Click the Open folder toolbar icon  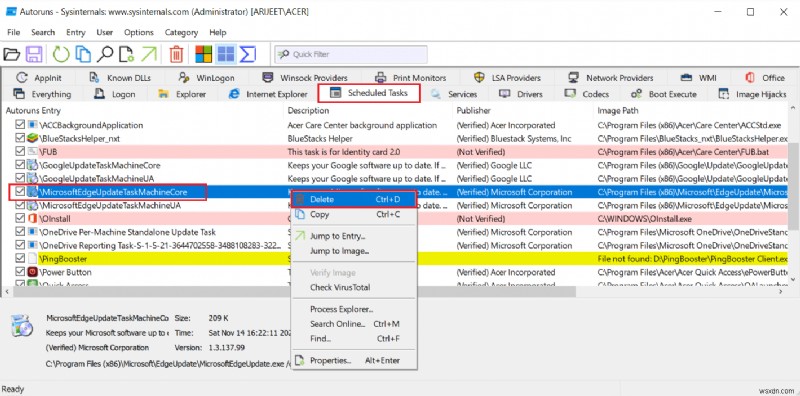coord(12,54)
